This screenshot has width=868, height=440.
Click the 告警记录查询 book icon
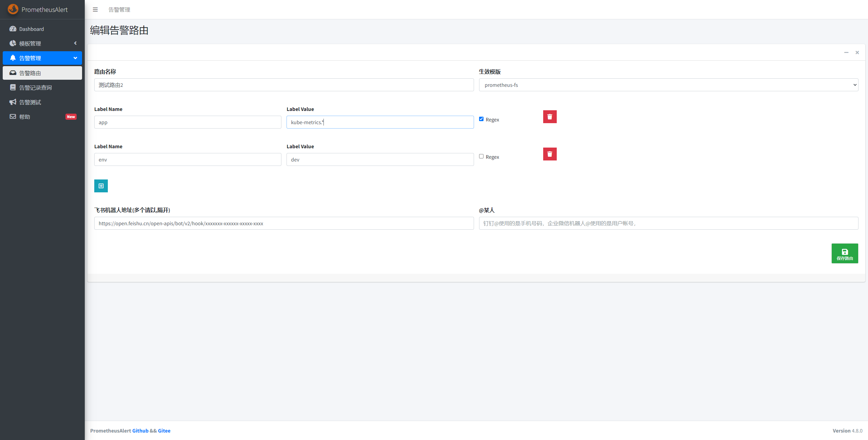coord(13,87)
